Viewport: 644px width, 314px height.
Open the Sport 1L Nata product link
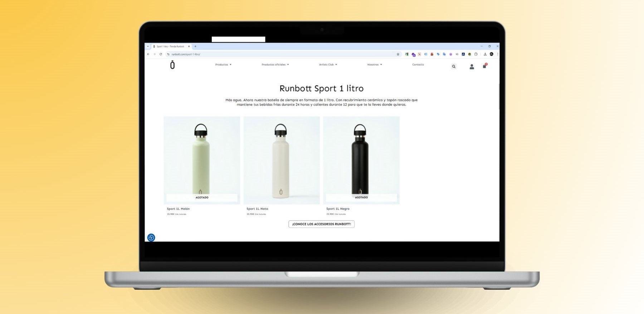click(257, 209)
